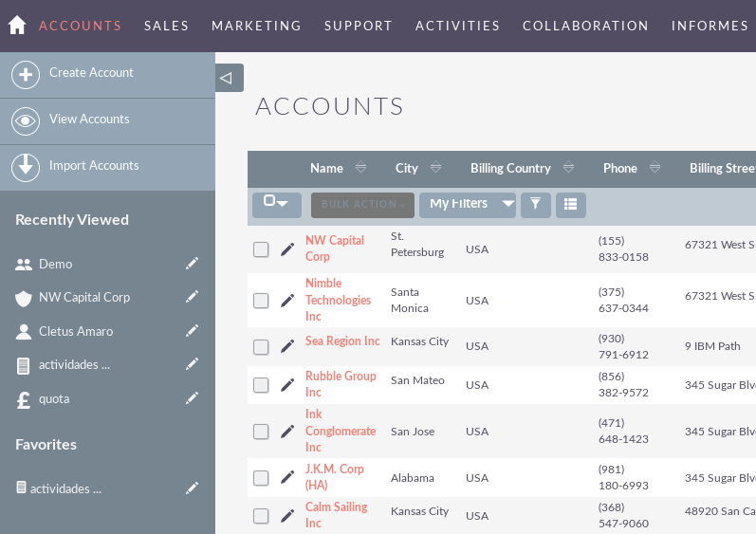The height and width of the screenshot is (534, 756).
Task: Edit actividades in Favorites pencil
Action: [192, 488]
